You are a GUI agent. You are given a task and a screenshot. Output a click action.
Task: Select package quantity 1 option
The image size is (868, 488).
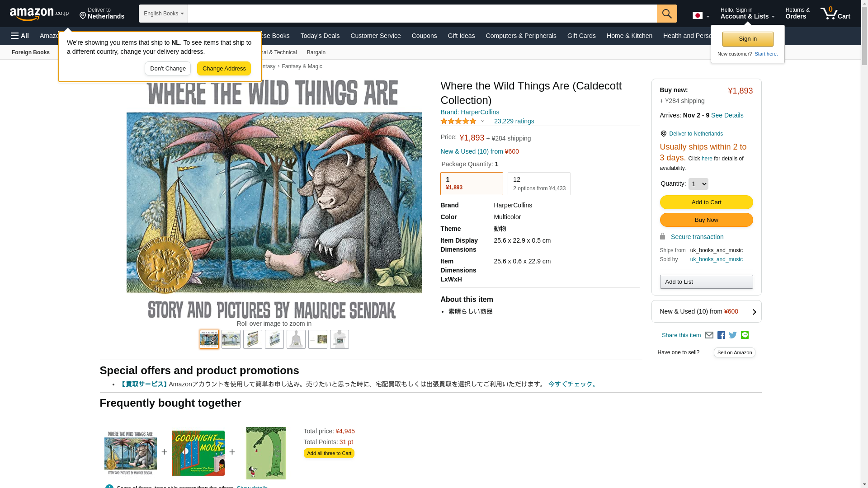(472, 183)
